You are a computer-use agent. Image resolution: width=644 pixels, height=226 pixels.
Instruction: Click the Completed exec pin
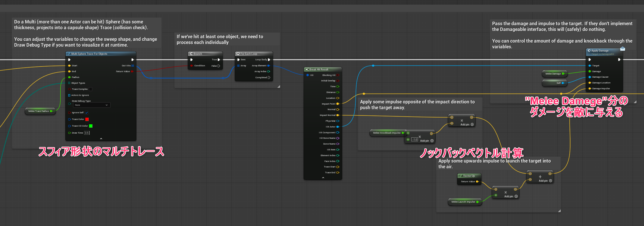click(x=269, y=77)
